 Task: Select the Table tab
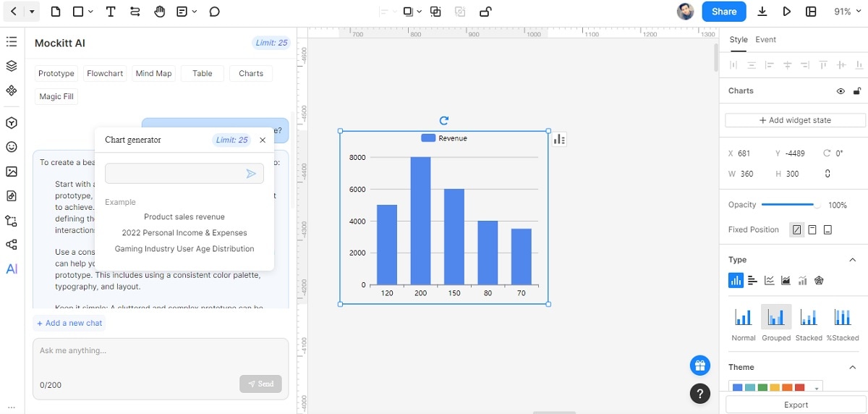[203, 73]
